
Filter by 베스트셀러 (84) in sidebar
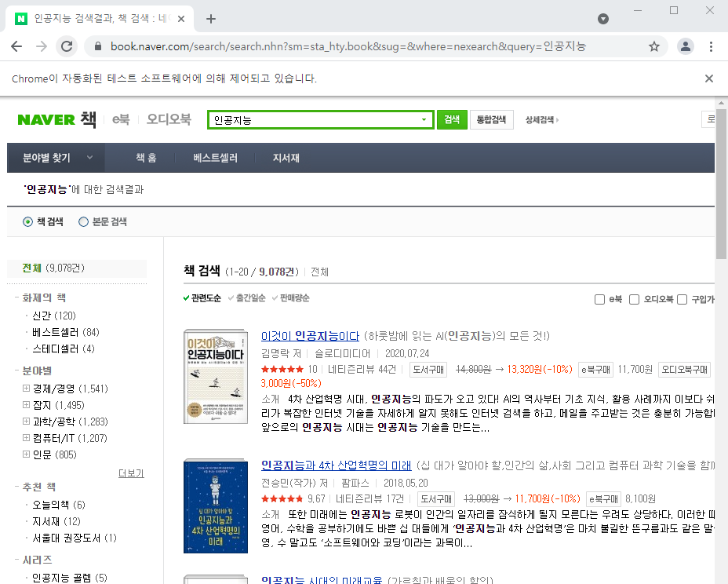tap(65, 332)
